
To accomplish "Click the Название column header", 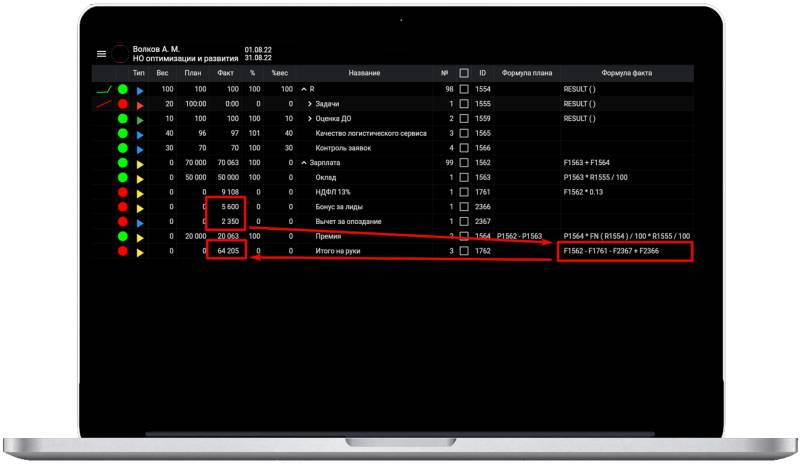I will (x=364, y=73).
